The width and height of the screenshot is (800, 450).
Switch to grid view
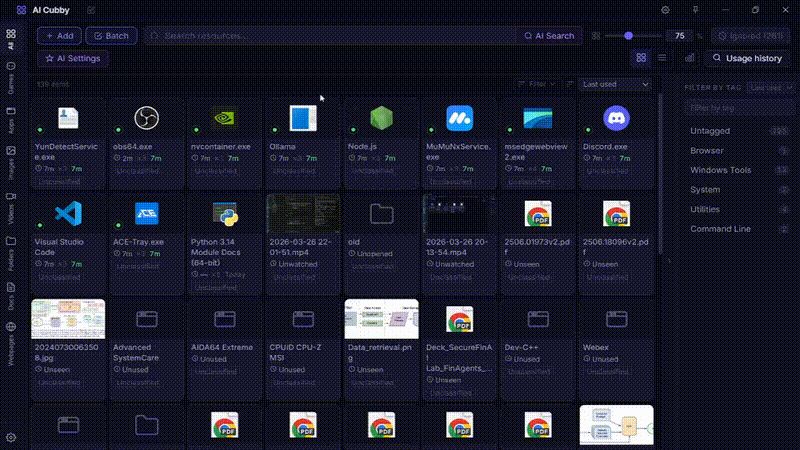click(641, 58)
